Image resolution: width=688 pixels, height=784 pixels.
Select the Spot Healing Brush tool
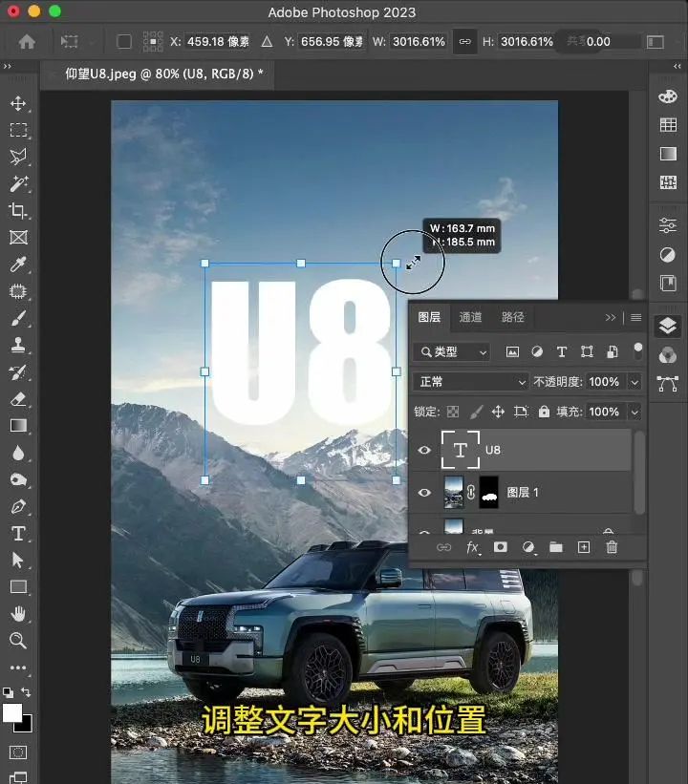coord(18,291)
